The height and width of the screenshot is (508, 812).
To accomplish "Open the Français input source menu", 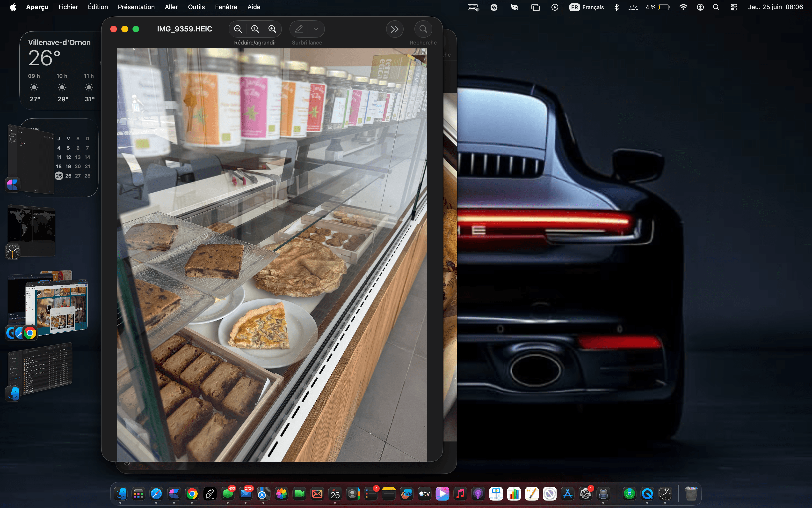I will point(586,7).
